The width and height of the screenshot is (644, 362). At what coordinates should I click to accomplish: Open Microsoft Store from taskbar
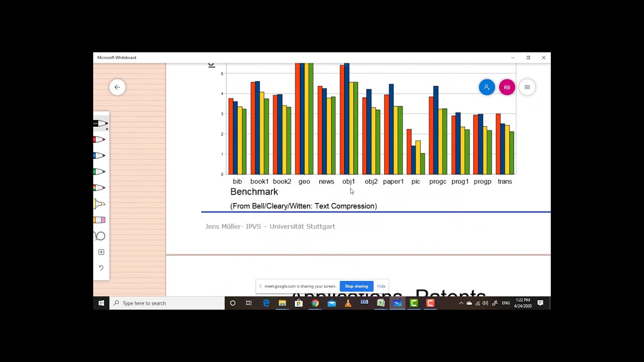click(x=298, y=303)
